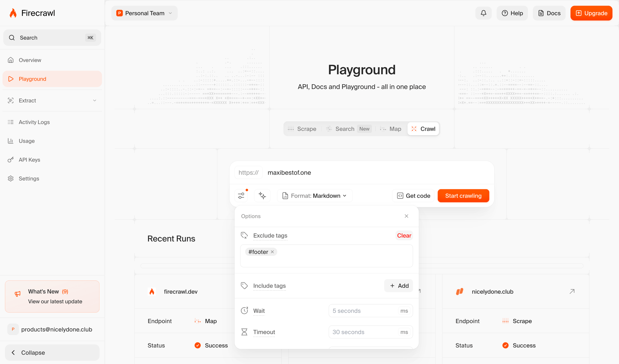The image size is (619, 364).
Task: Click the Firecrawl flame logo
Action: [13, 13]
